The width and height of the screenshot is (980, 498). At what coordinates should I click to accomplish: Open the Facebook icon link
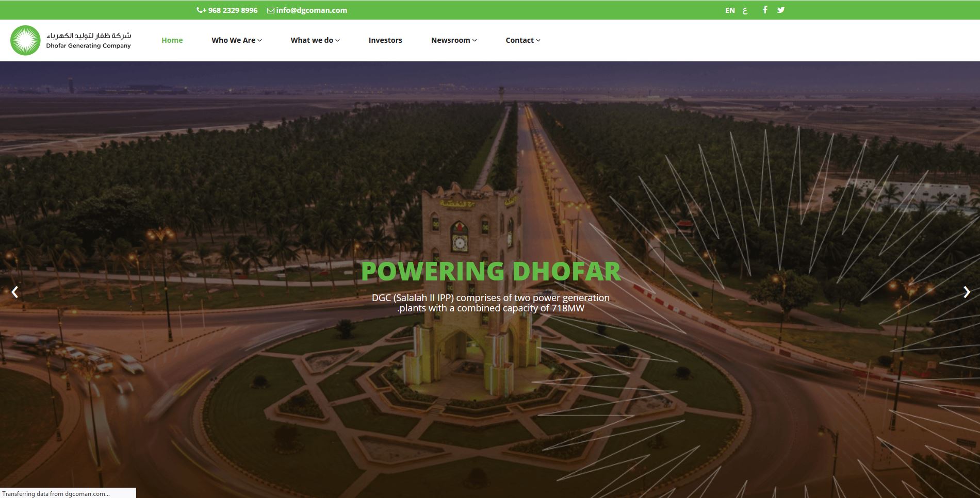tap(765, 10)
